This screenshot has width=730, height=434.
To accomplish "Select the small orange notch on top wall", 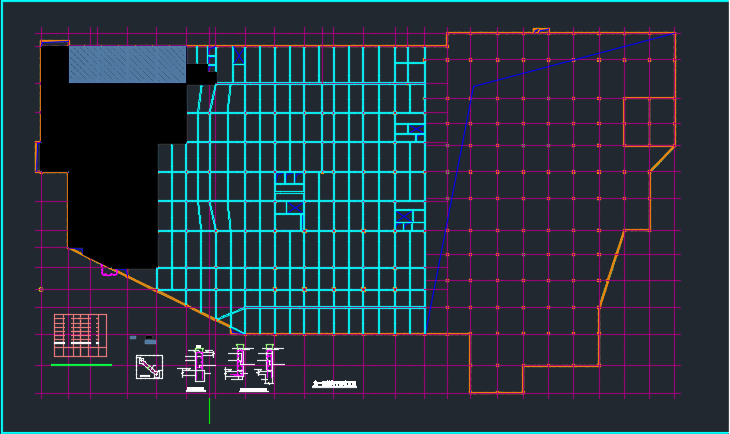I will (541, 31).
